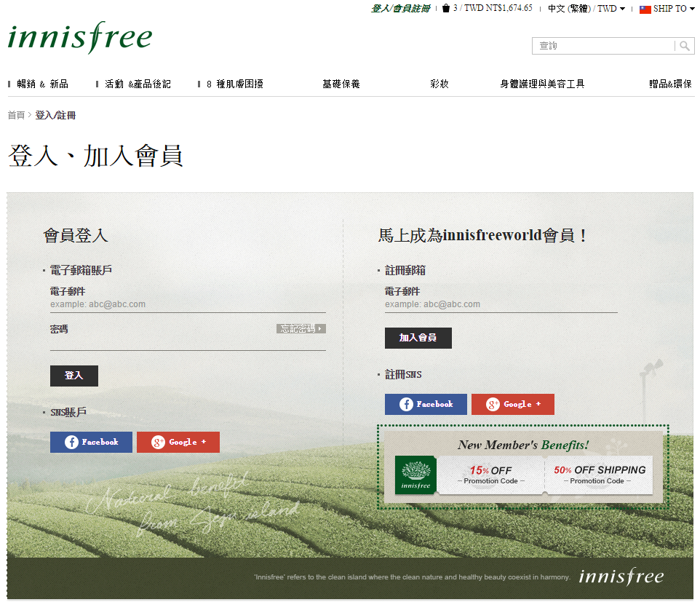Open the shopping bag cart icon

pos(445,8)
